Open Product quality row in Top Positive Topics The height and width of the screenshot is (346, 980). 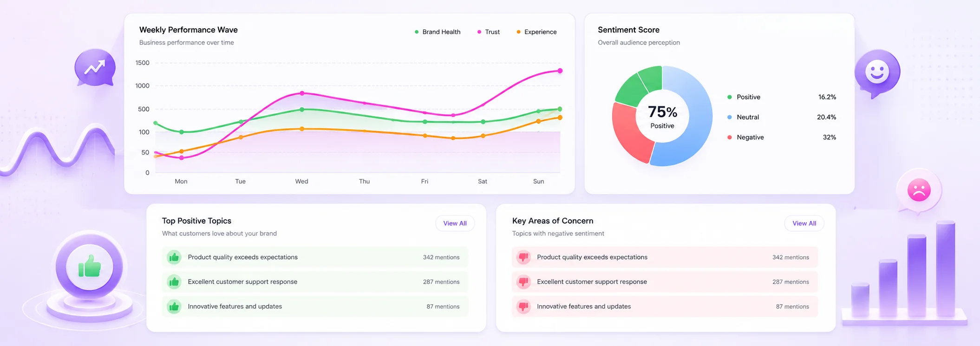click(315, 257)
